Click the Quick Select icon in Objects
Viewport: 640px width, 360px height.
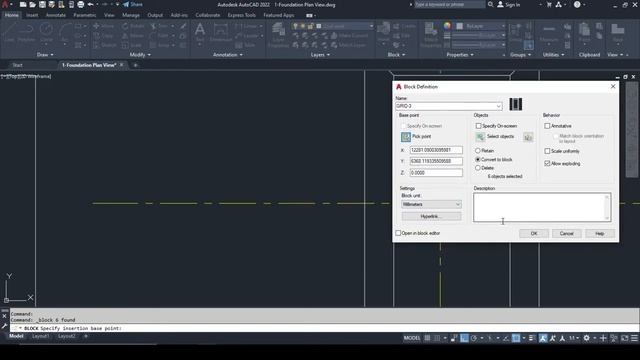528,137
